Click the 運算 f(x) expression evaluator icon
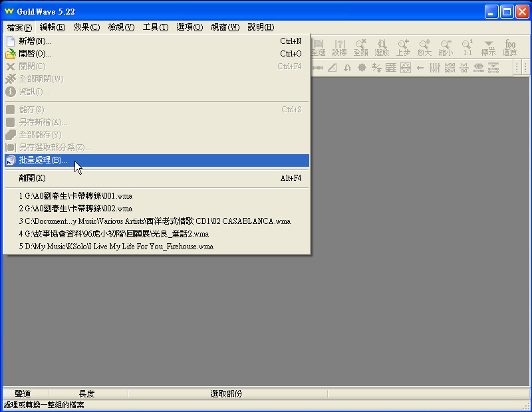 click(510, 47)
